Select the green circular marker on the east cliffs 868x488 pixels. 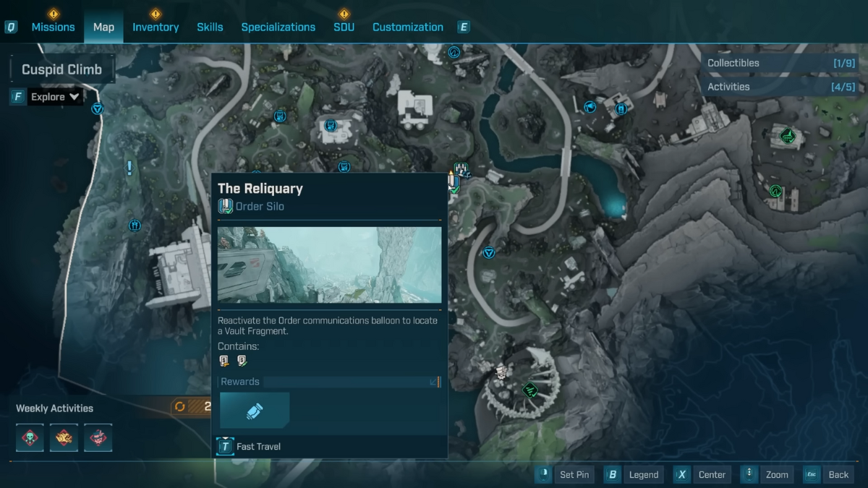point(776,192)
